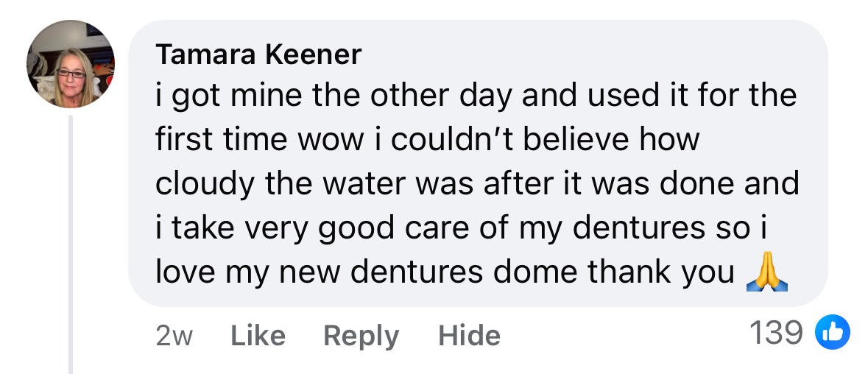Click the 2w comment timestamp

coord(174,336)
